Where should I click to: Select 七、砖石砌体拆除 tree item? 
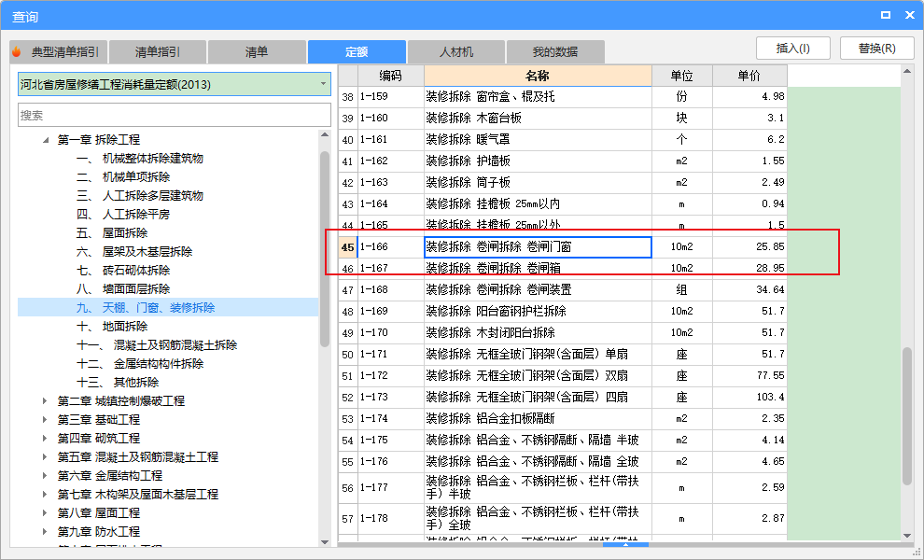pos(123,270)
